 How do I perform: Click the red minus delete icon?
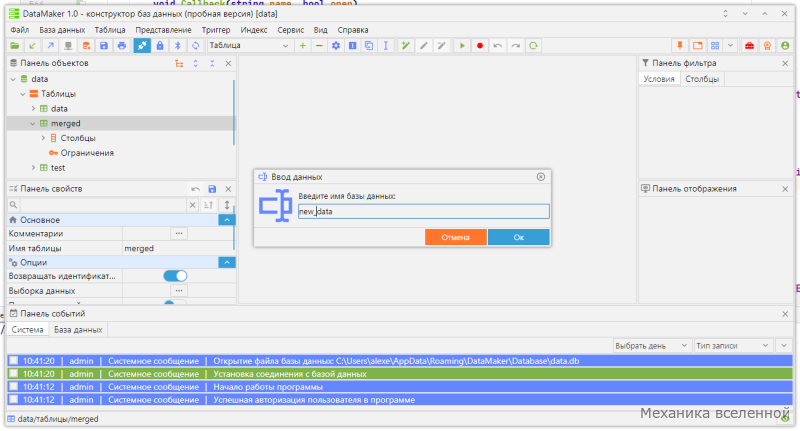click(x=319, y=46)
